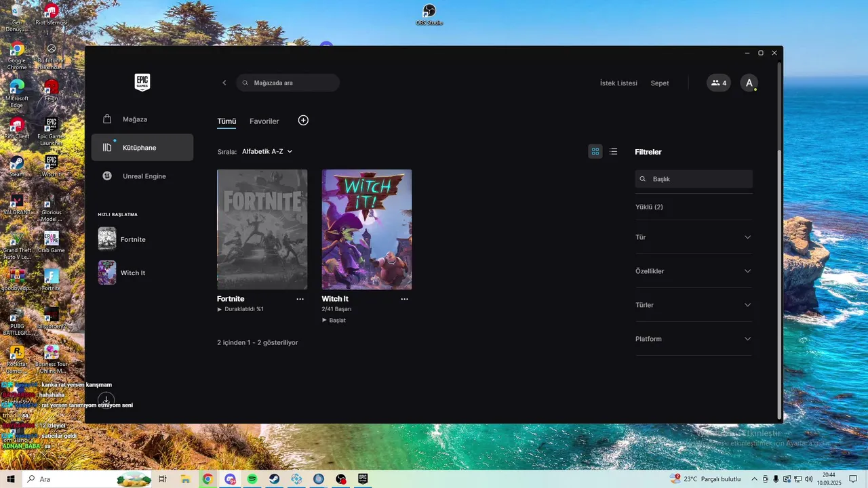The height and width of the screenshot is (488, 868).
Task: Open Glorious Model desktop shortcut
Action: pos(52,208)
